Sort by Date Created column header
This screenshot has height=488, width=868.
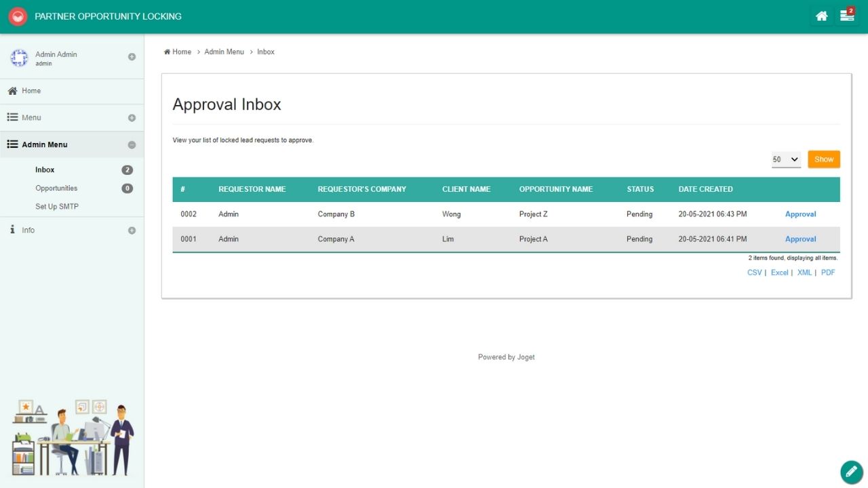tap(705, 189)
